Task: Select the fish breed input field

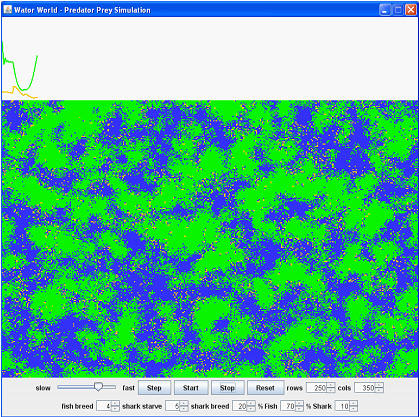Action: (x=104, y=406)
